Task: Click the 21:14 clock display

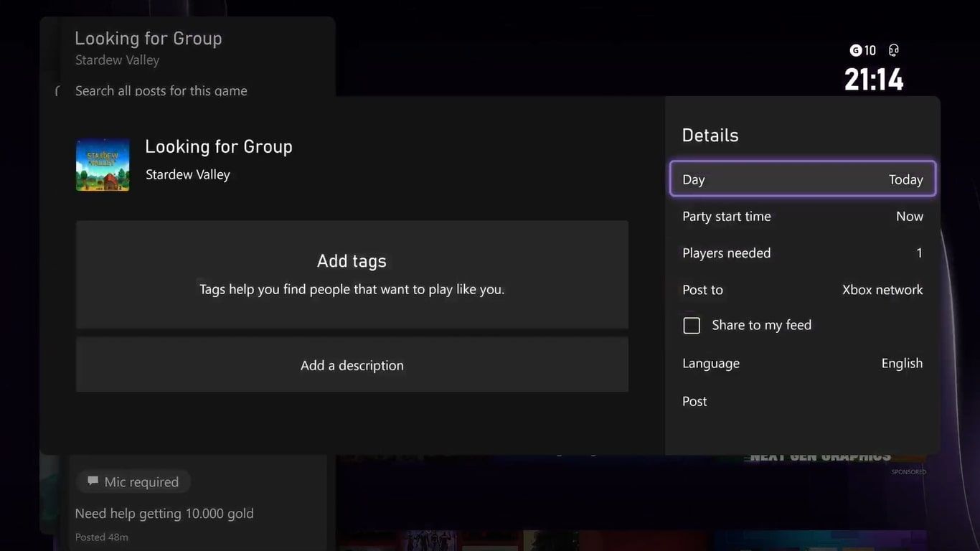Action: (x=873, y=80)
